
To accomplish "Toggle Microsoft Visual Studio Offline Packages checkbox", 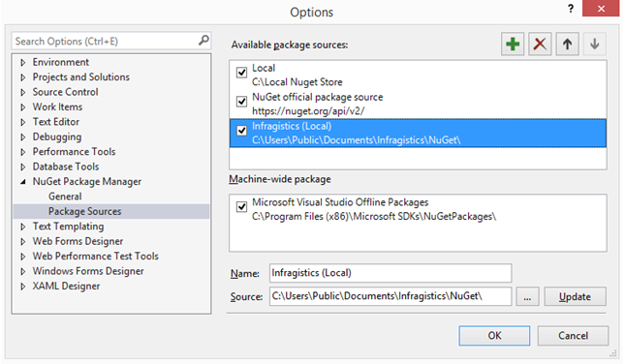I will pos(241,207).
